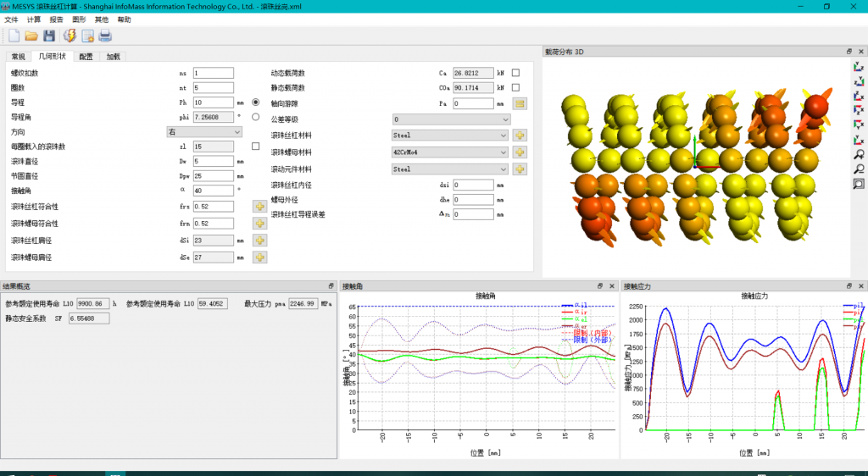Open a file with the folder icon

coord(31,36)
